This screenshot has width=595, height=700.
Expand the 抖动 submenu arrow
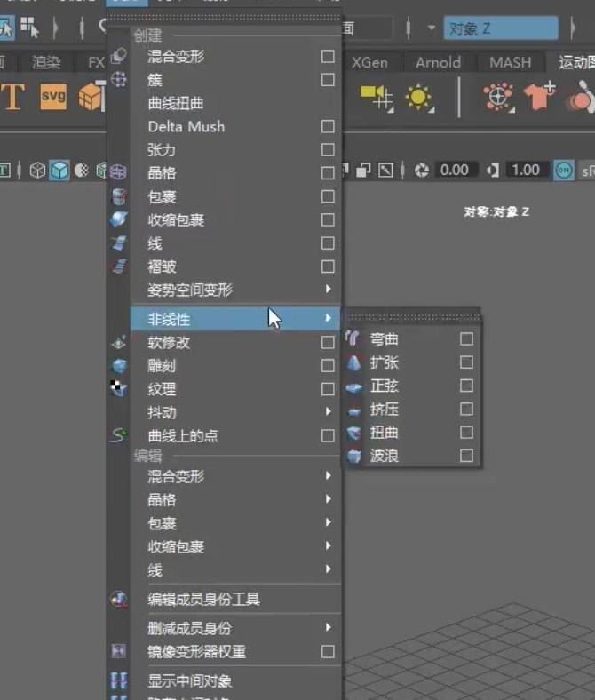[x=329, y=411]
